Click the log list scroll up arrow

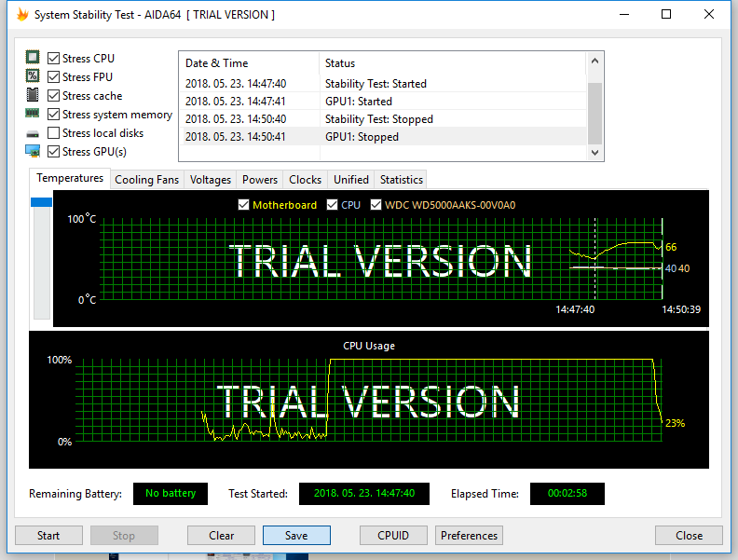click(594, 61)
